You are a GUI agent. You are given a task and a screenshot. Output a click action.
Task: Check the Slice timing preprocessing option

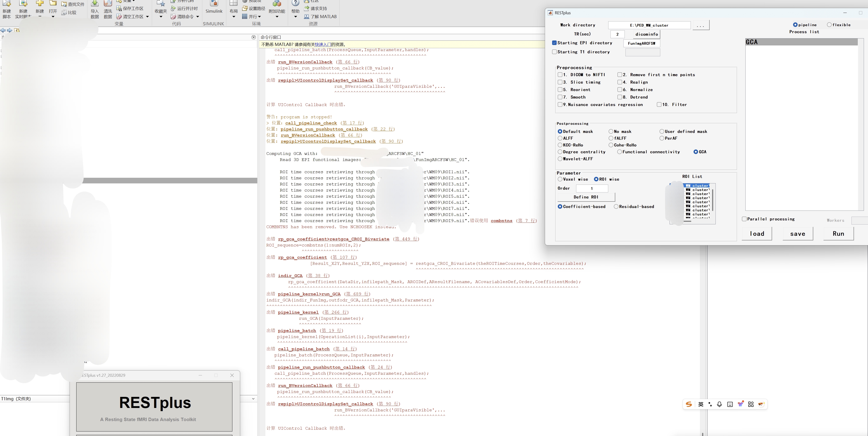point(560,82)
